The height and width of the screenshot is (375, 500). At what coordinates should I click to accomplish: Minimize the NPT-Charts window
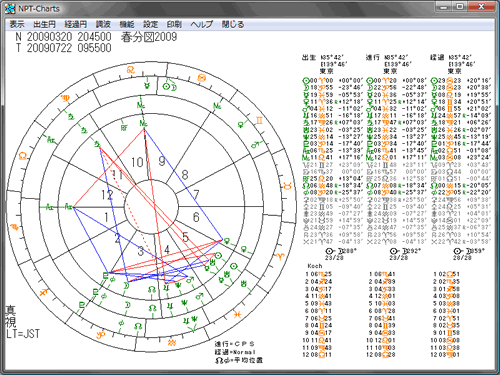tap(443, 7)
